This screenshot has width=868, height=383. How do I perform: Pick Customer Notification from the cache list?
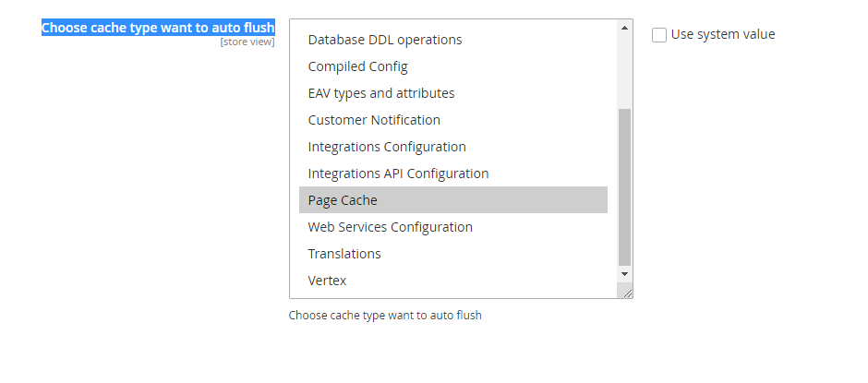(x=374, y=120)
